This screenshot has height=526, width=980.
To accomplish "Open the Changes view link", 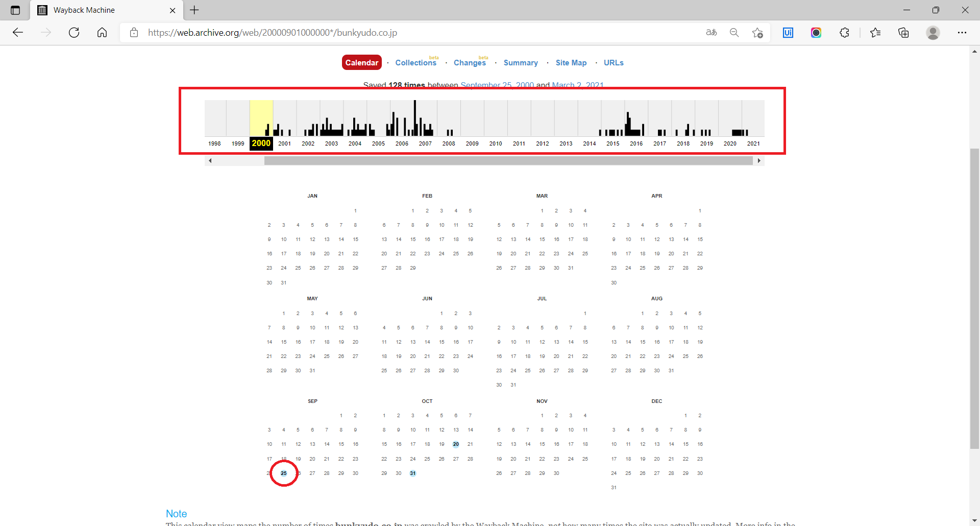I will [x=470, y=63].
